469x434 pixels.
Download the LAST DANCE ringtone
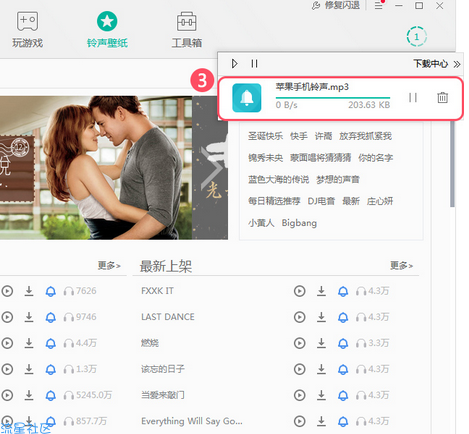321,317
